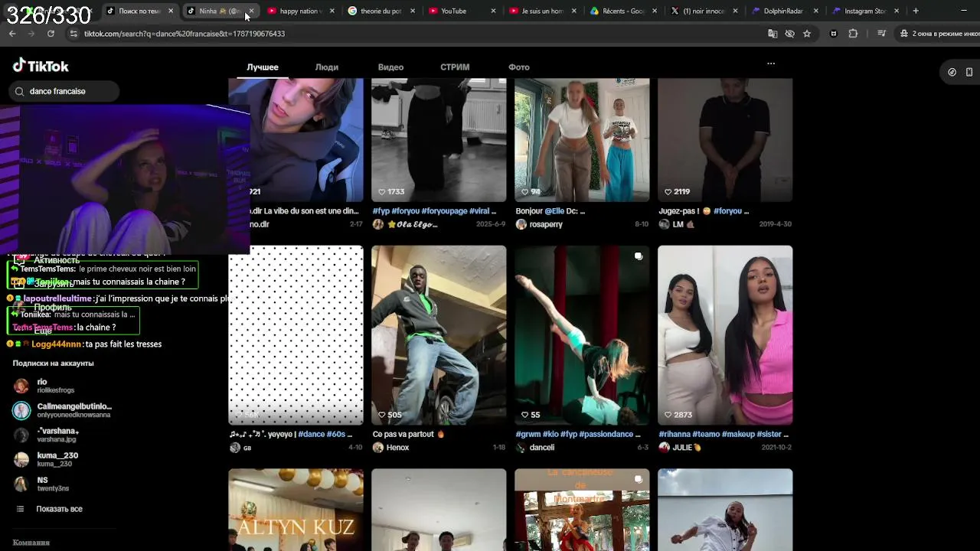
Task: Switch to the DolphinRadar browser tab
Action: pyautogui.click(x=783, y=11)
